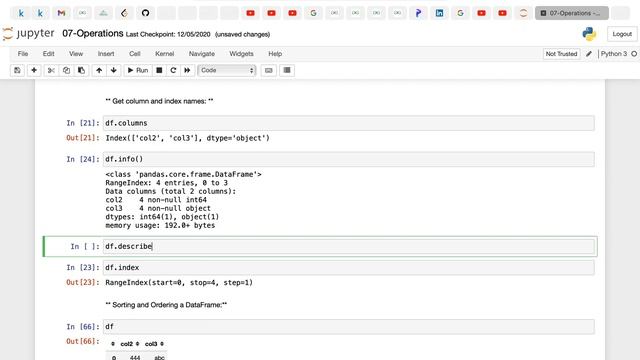Cut selected cells with scissors icon
The image size is (640, 360).
(x=51, y=70)
